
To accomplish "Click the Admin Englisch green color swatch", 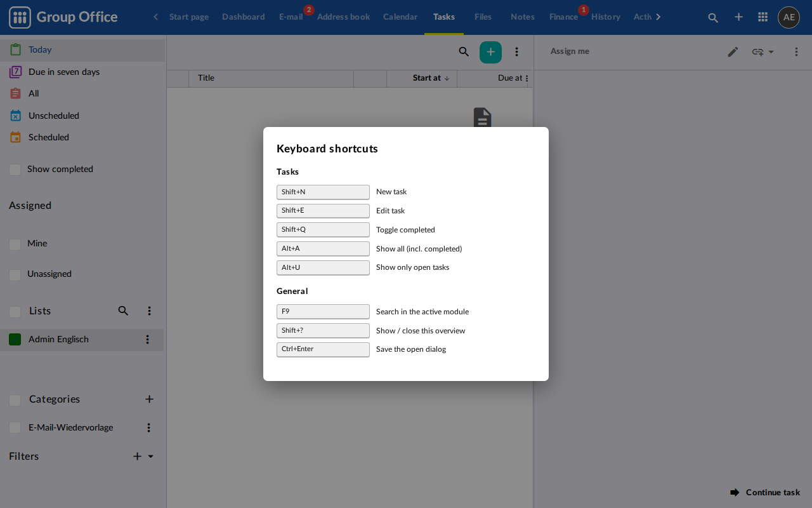I will point(15,340).
